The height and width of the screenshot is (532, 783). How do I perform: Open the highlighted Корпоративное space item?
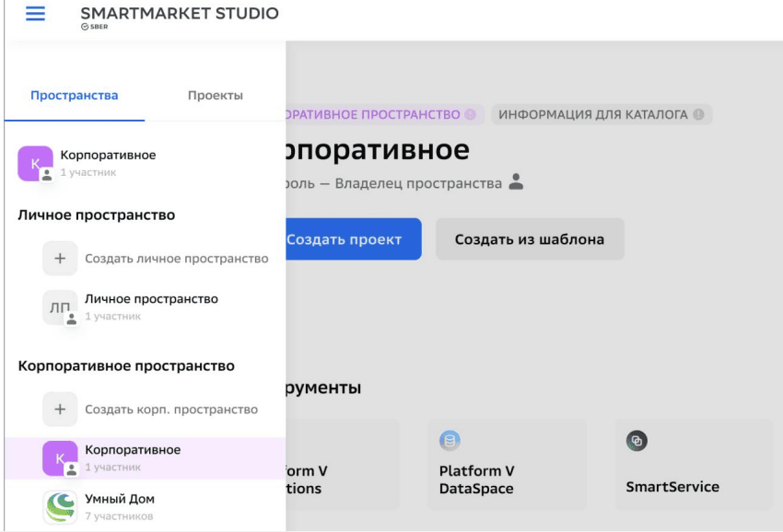[133, 457]
